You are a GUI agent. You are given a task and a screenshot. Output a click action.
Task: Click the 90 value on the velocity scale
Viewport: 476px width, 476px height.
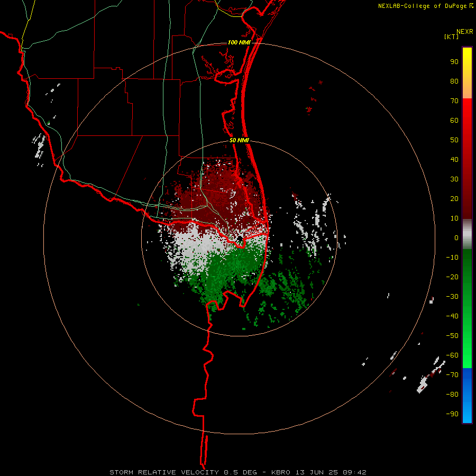[454, 62]
